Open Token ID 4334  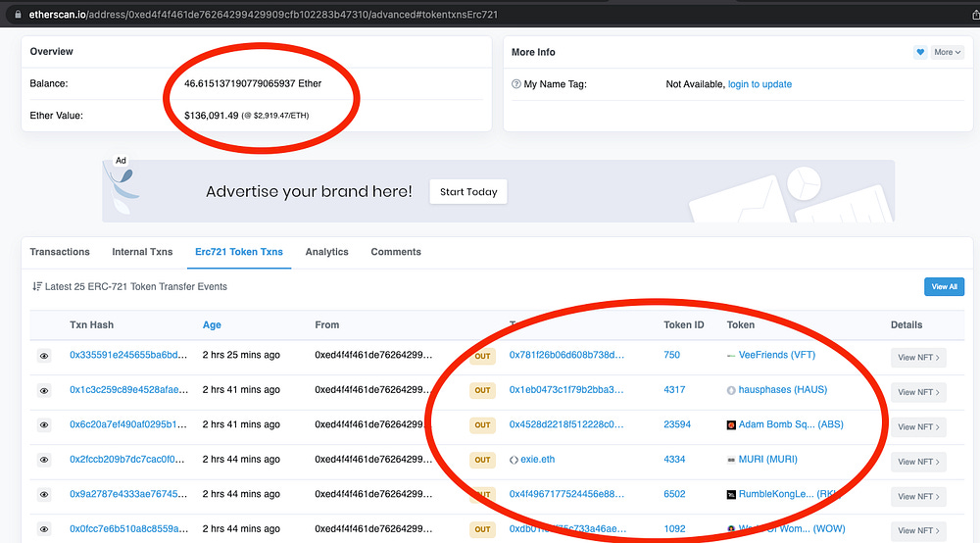674,460
